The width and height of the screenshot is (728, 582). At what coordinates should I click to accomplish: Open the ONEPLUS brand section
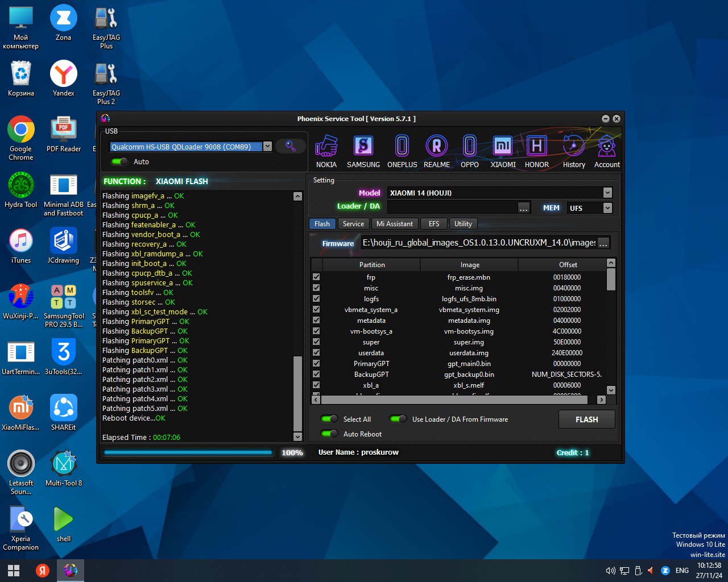tap(402, 151)
